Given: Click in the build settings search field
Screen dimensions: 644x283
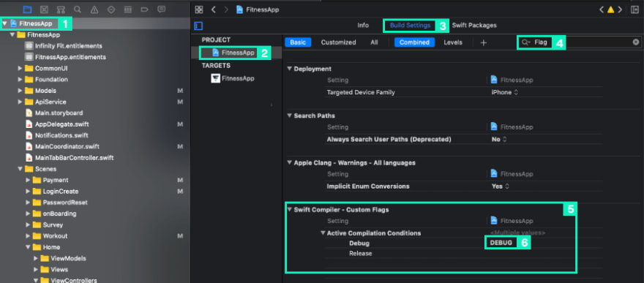Looking at the screenshot, I should coord(579,42).
